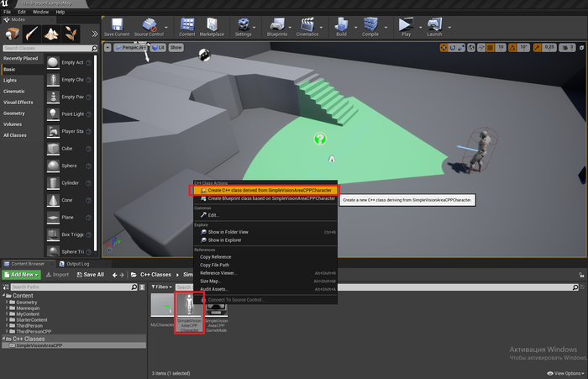Open the Filters dropdown in Content Browser
This screenshot has height=379, width=588.
point(161,287)
